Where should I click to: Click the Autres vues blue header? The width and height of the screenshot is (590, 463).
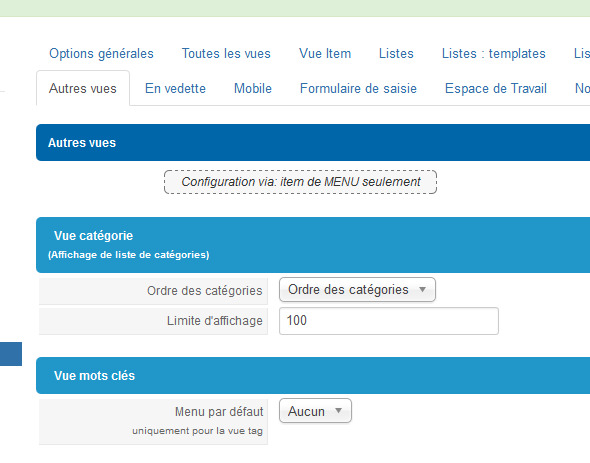click(x=313, y=143)
